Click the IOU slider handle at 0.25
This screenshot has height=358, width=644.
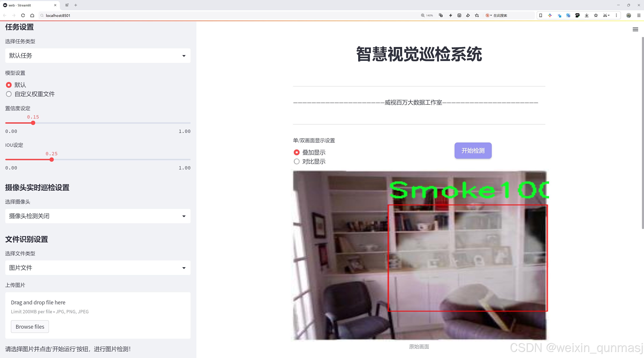pos(51,160)
